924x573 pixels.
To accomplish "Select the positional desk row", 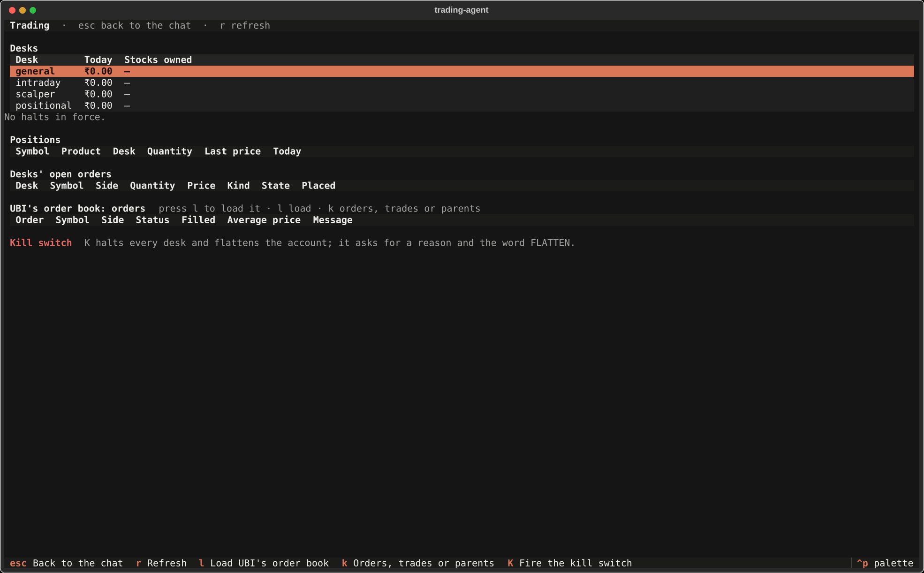I will point(462,106).
